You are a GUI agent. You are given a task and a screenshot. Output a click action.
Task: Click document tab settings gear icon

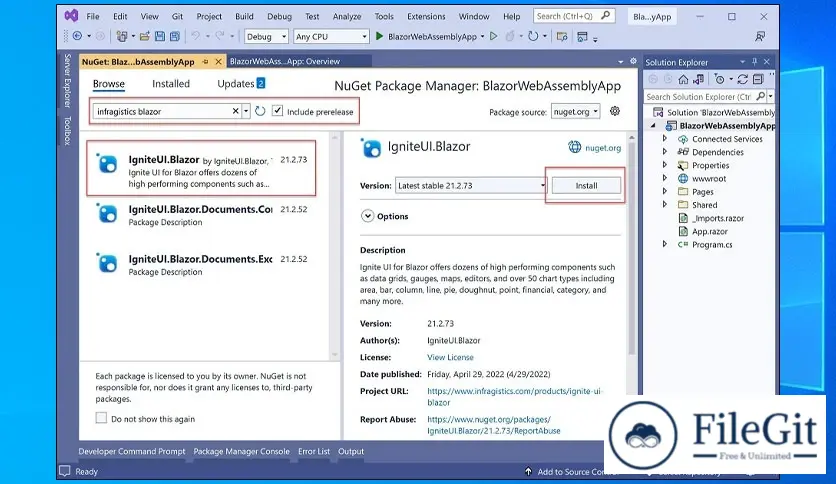(x=633, y=61)
